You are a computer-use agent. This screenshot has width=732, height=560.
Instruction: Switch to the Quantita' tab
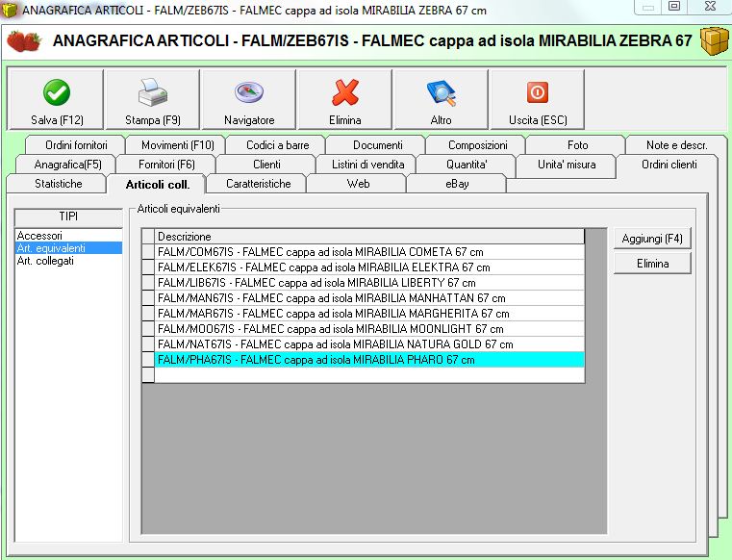click(x=467, y=165)
